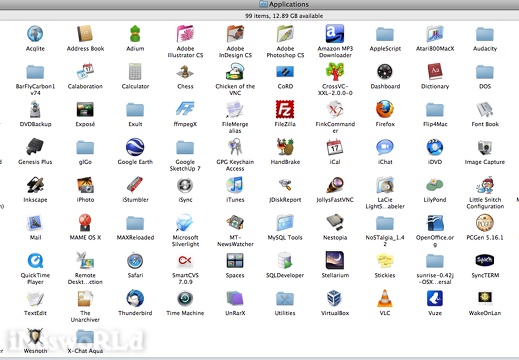Select the iTunes music note icon
This screenshot has width=519, height=360.
pos(235,185)
